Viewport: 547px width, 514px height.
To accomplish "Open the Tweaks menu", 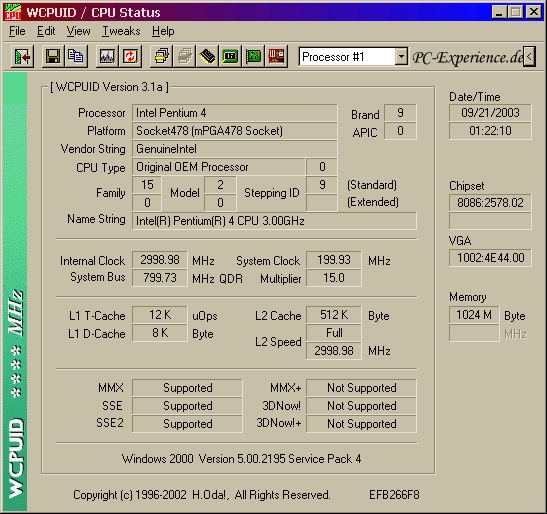I will tap(121, 31).
